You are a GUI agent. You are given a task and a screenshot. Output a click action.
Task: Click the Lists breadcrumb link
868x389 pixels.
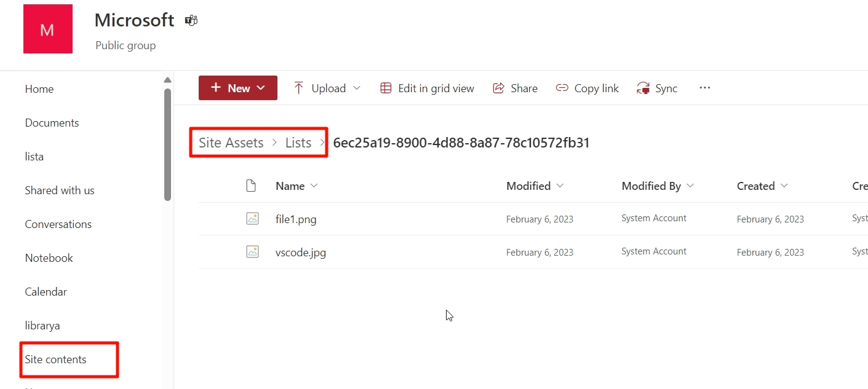coord(298,143)
